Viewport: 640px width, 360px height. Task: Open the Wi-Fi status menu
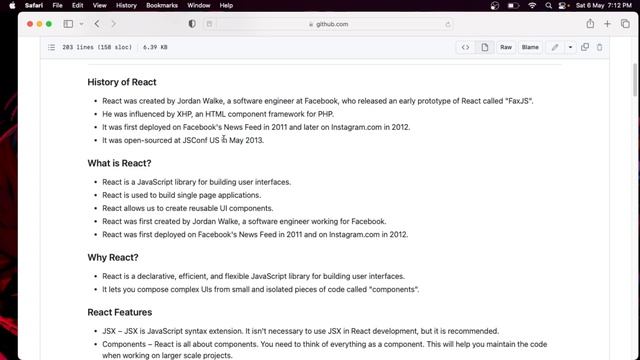coord(532,5)
